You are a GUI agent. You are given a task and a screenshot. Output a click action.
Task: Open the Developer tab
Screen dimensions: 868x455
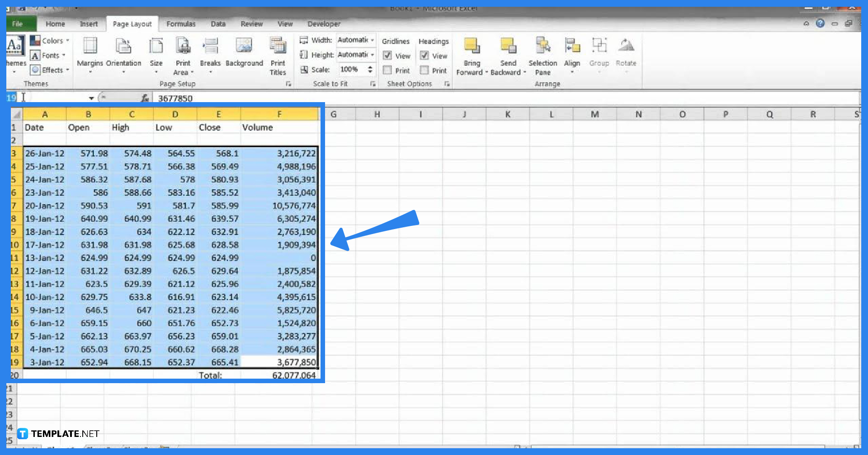point(324,24)
